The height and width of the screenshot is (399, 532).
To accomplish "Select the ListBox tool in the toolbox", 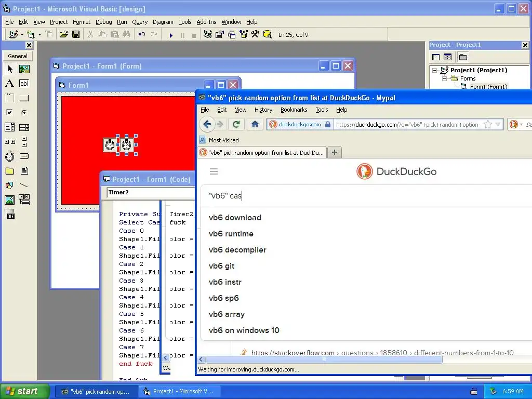I will point(24,127).
